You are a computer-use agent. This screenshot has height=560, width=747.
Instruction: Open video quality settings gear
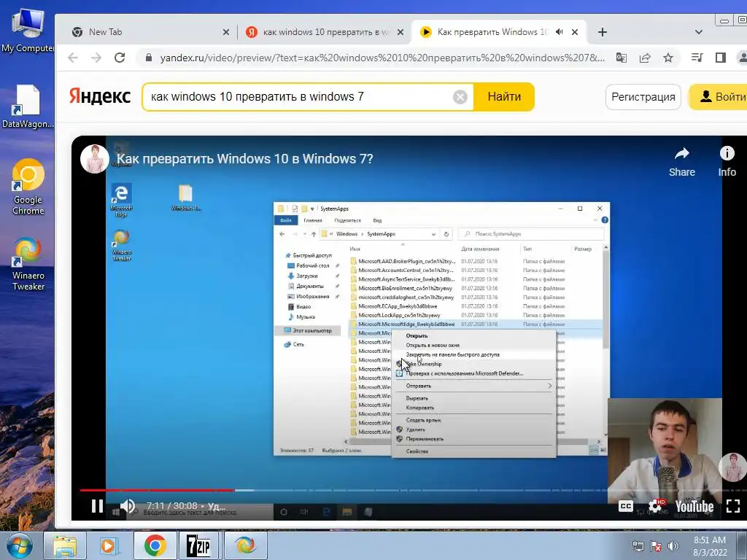(656, 506)
